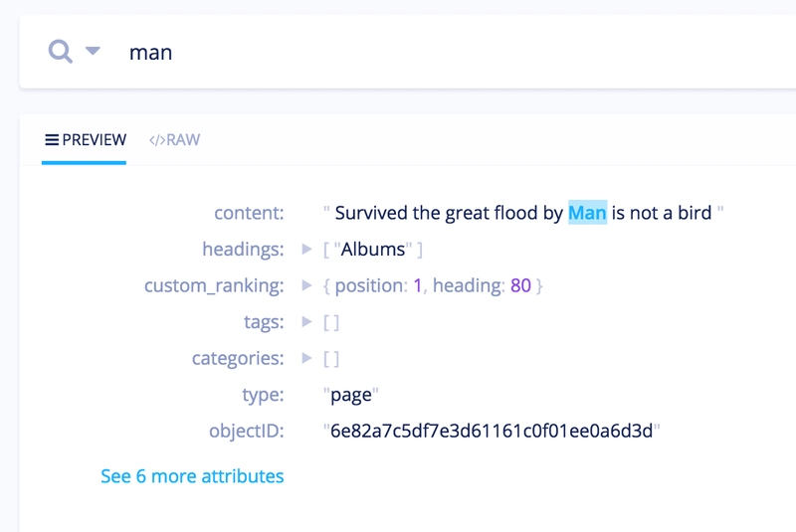Viewport: 796px width, 532px height.
Task: Select the objectID hash value
Action: click(x=492, y=432)
